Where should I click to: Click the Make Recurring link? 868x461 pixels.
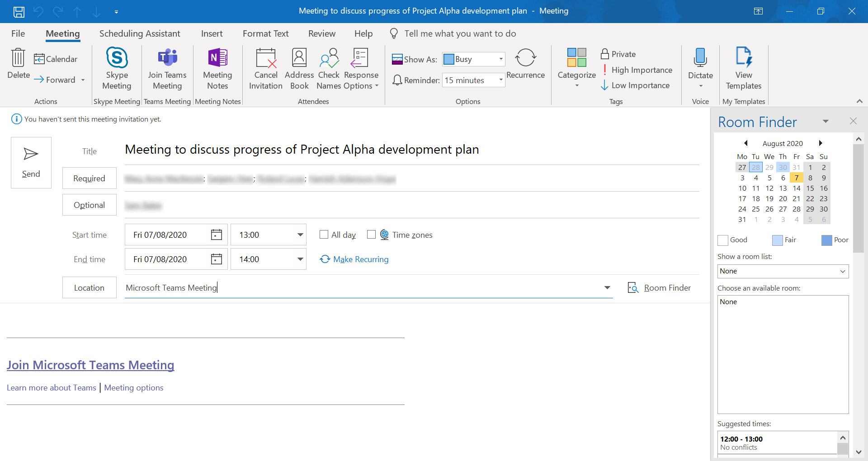click(360, 259)
